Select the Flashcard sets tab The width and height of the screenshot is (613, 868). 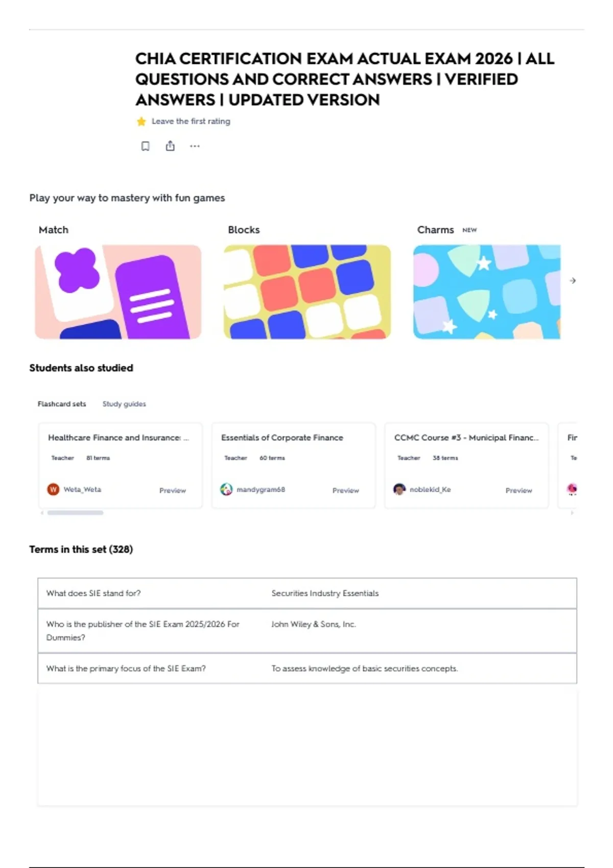pos(62,404)
